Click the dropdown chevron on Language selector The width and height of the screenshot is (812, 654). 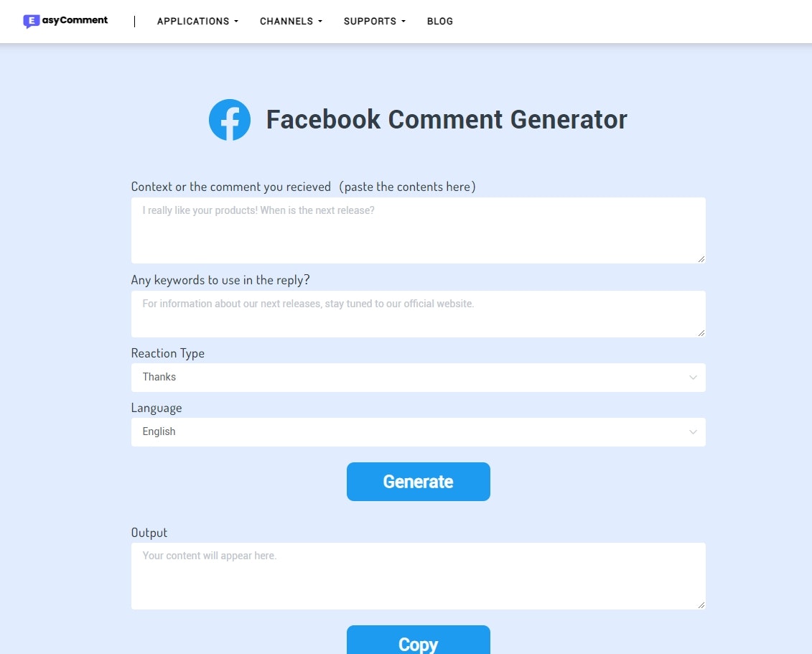[692, 431]
